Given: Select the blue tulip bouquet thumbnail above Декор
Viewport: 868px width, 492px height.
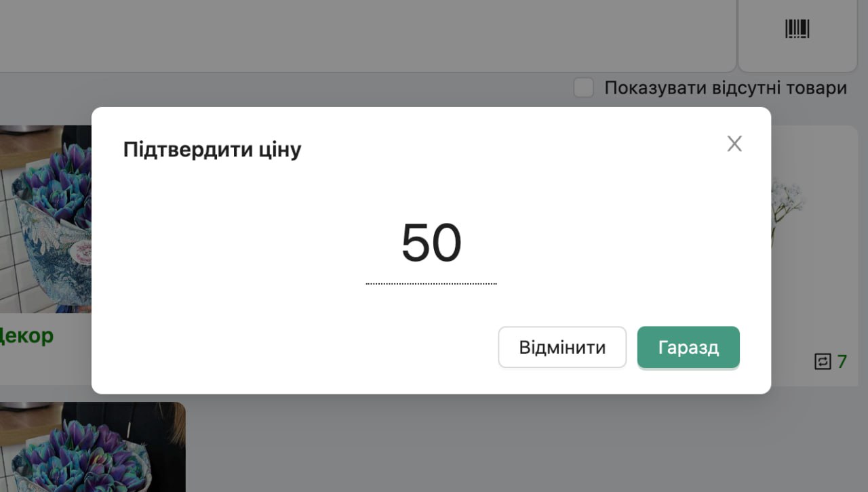Looking at the screenshot, I should tap(45, 219).
